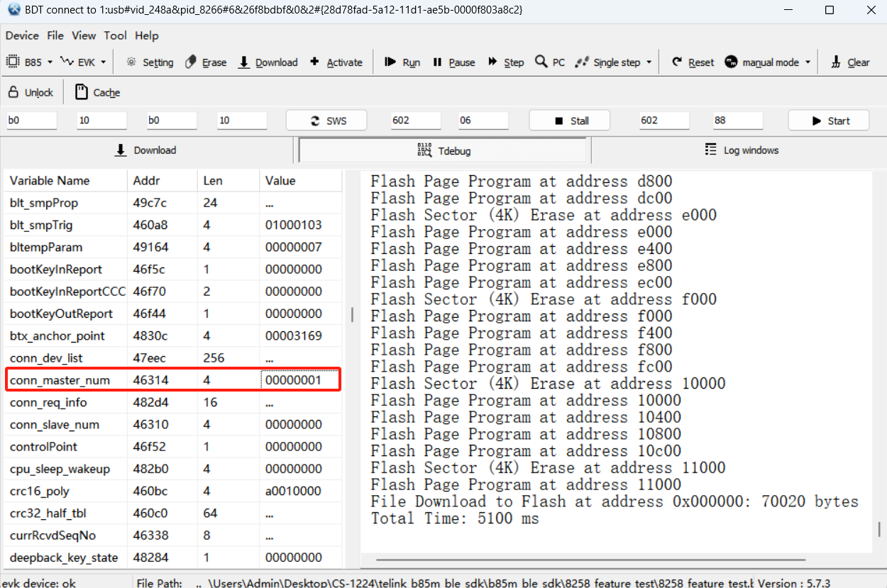Switch to the Download tab
This screenshot has width=887, height=588.
[x=146, y=150]
